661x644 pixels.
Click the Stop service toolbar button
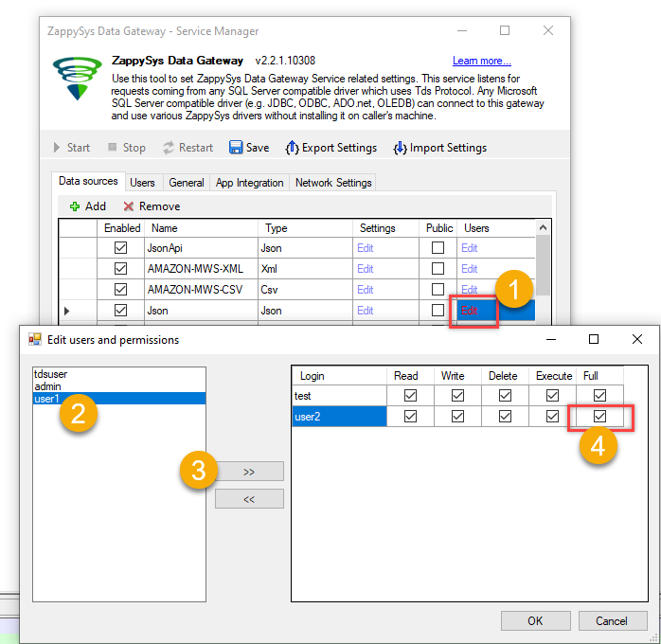[126, 148]
